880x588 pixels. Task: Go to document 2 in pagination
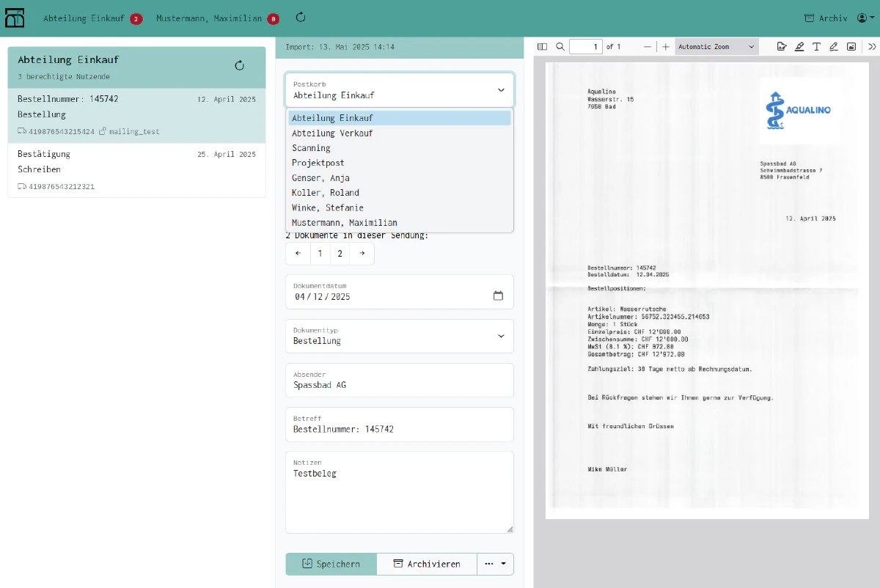(340, 253)
